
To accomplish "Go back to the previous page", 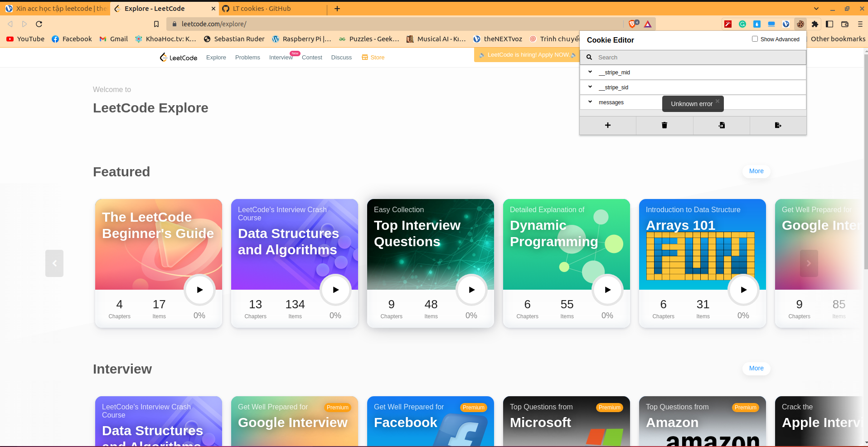I will (x=10, y=24).
